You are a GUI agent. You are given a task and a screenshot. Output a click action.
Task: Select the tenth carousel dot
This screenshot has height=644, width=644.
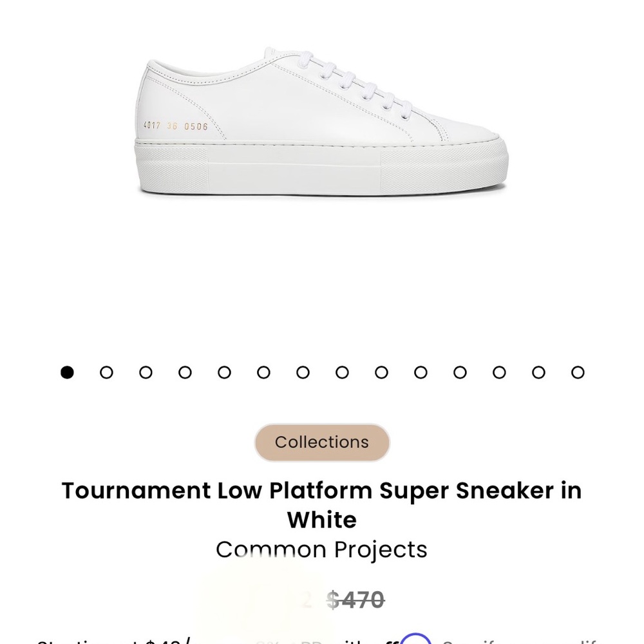coord(420,372)
